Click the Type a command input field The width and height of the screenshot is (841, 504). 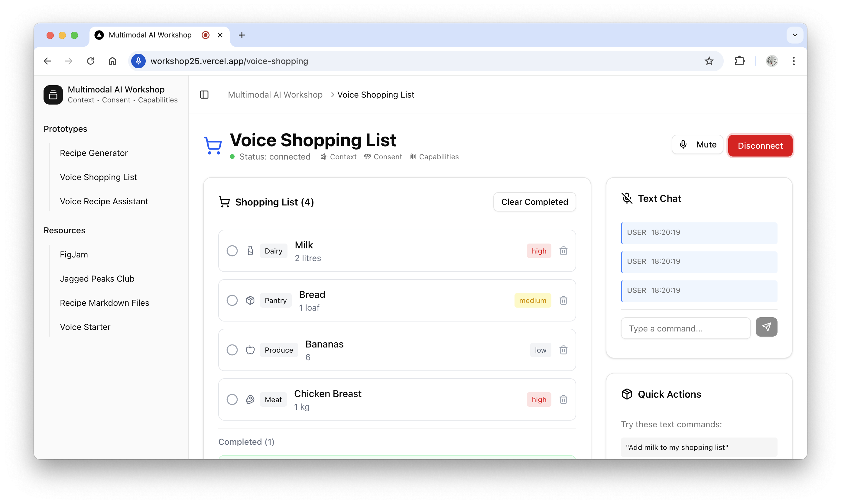tap(685, 328)
